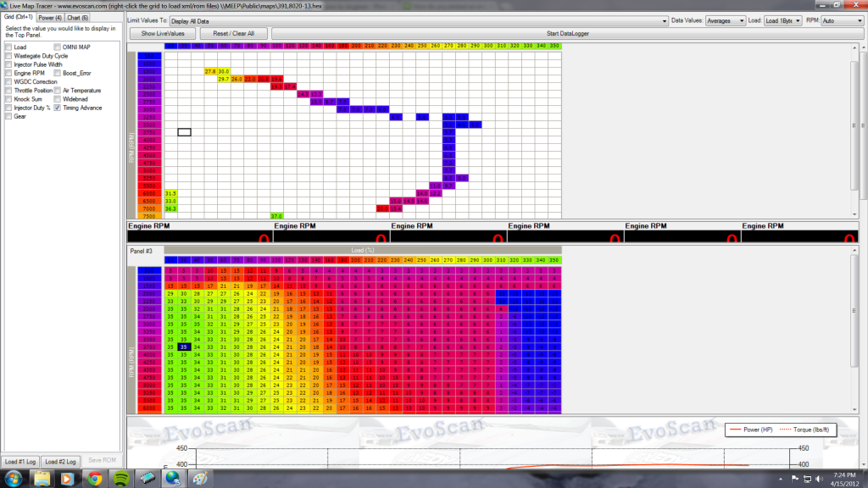Launch Windows Media Player taskbar icon
The height and width of the screenshot is (488, 868).
68,479
